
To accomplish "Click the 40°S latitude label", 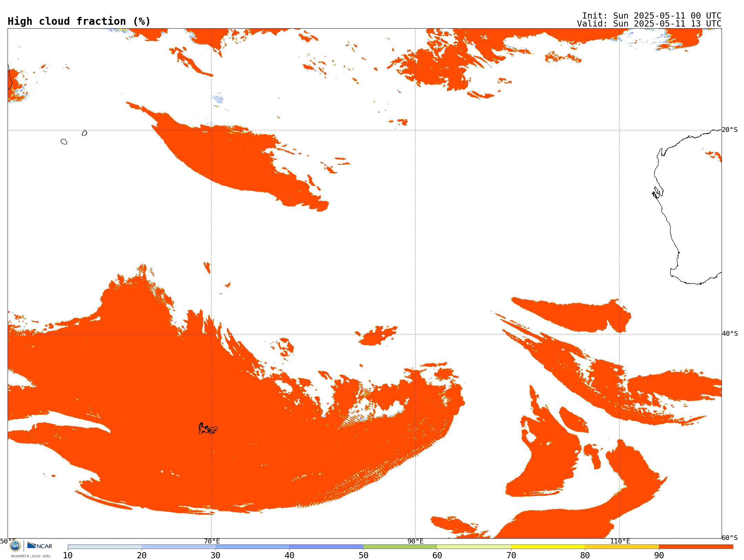I will (x=730, y=334).
